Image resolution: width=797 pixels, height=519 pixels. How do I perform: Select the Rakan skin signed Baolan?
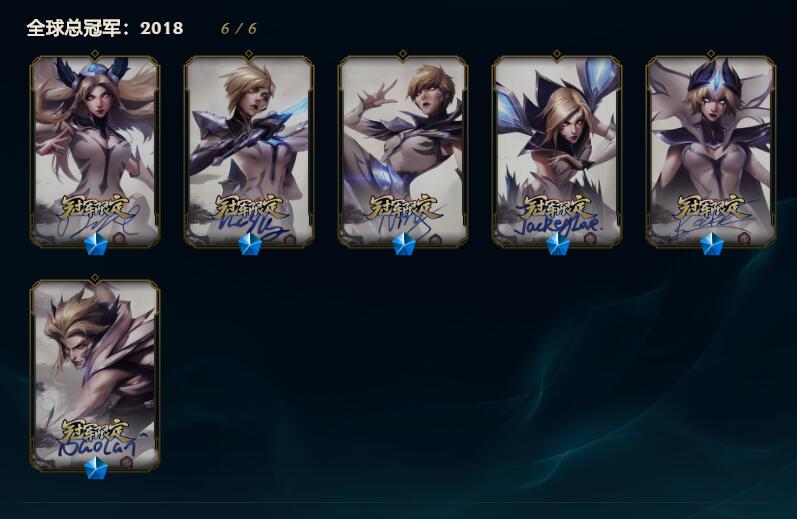coord(95,375)
